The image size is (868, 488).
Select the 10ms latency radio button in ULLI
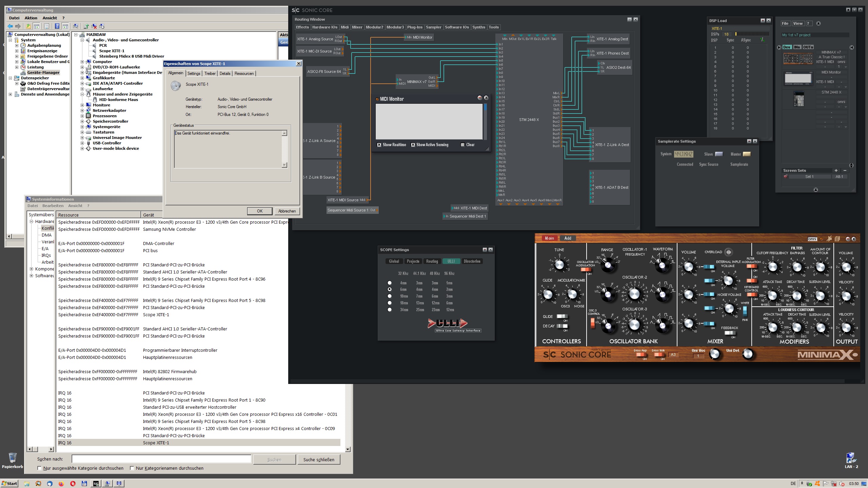390,296
